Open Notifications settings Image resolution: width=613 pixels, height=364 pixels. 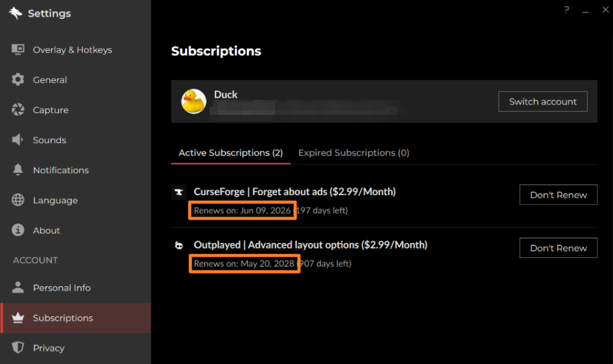click(75, 170)
